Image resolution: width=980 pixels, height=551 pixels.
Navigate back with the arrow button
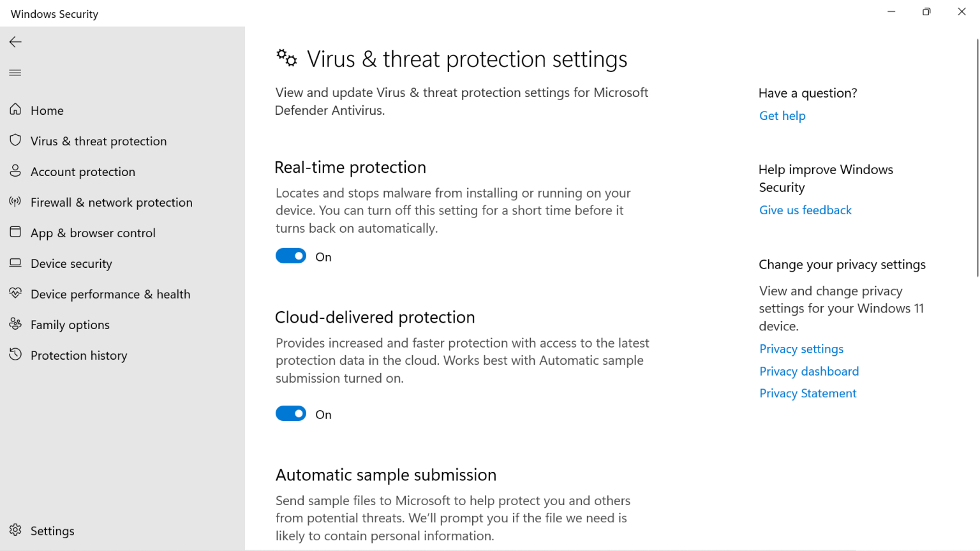[x=15, y=41]
